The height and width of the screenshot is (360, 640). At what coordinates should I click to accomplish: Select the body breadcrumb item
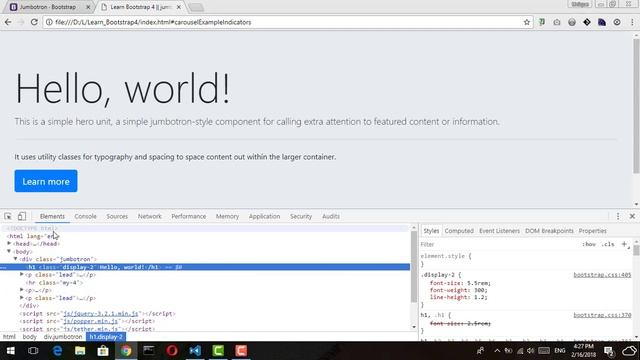click(x=29, y=337)
